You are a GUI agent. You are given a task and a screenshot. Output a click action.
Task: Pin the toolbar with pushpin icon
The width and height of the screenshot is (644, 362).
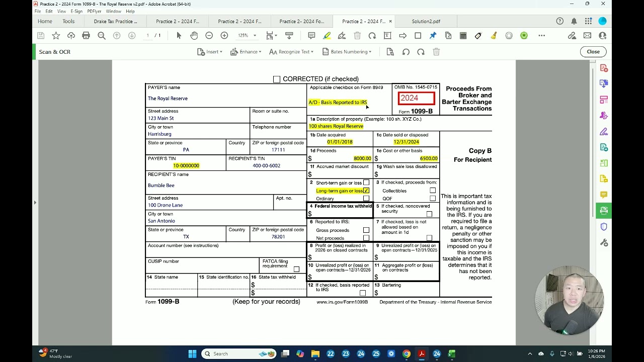(433, 36)
